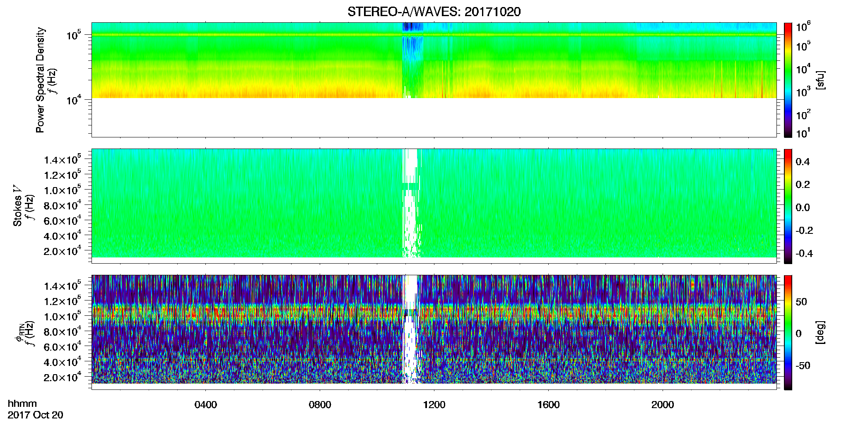Select the 0400 time tick label
This screenshot has height=447, width=868.
point(206,405)
